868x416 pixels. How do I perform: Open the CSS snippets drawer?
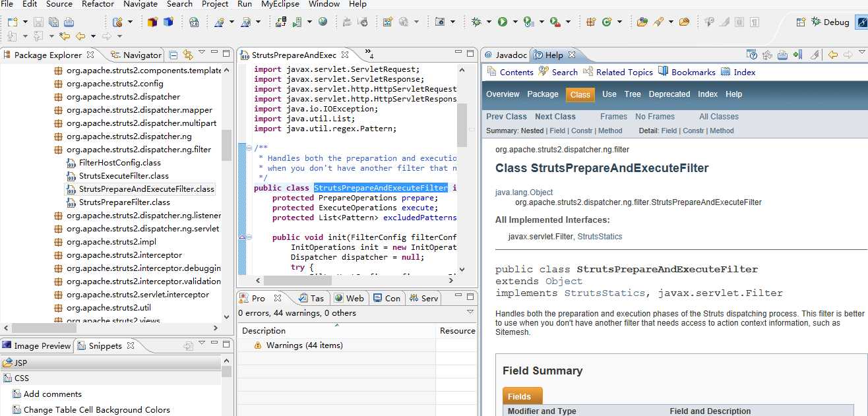(x=111, y=378)
